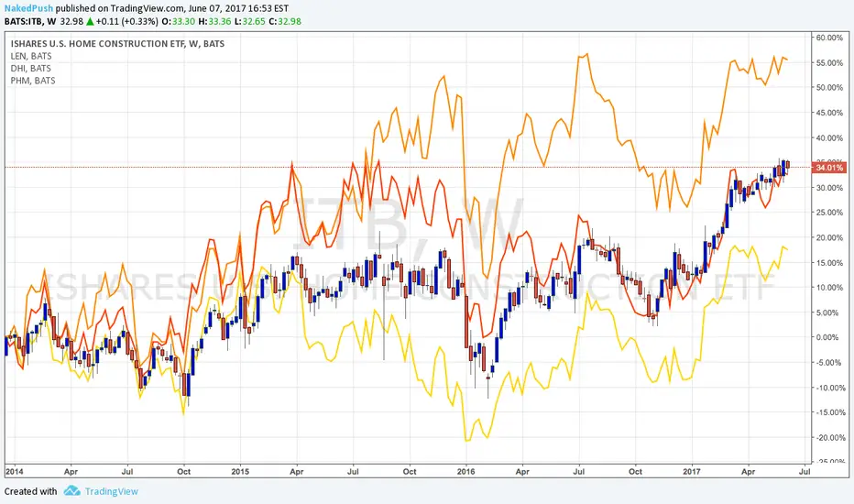The width and height of the screenshot is (854, 504).
Task: Select the DHI, BATS legend entry
Action: coord(30,68)
